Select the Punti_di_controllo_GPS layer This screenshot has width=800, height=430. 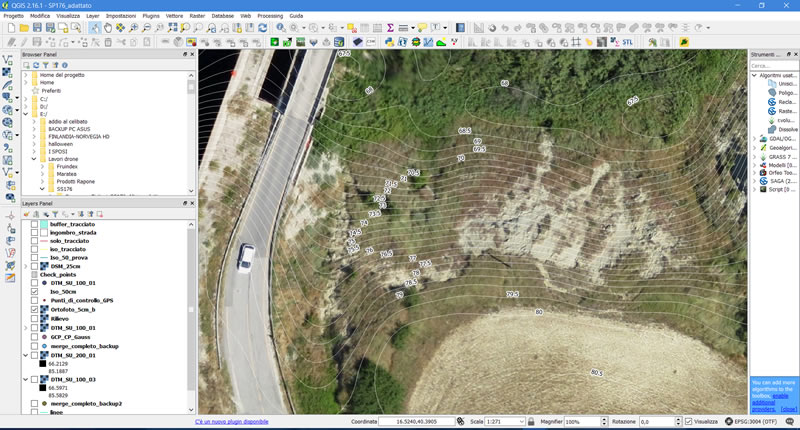click(x=82, y=300)
